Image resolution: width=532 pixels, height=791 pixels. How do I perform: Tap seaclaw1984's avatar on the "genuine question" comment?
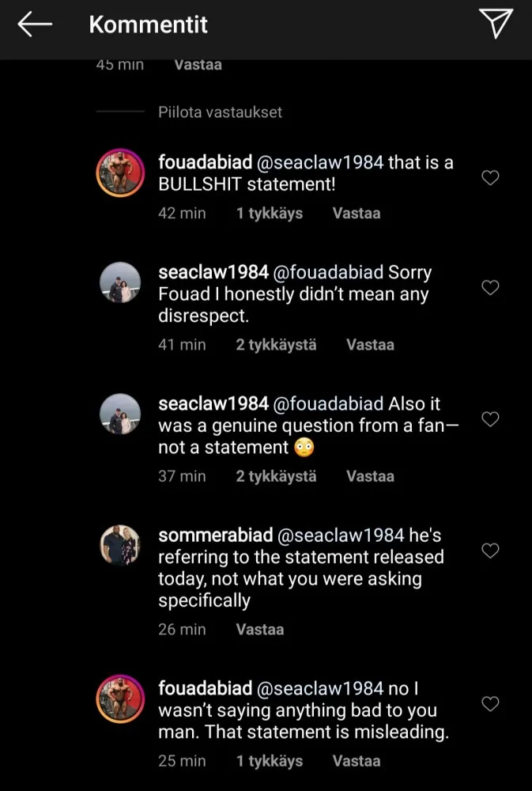[x=119, y=414]
